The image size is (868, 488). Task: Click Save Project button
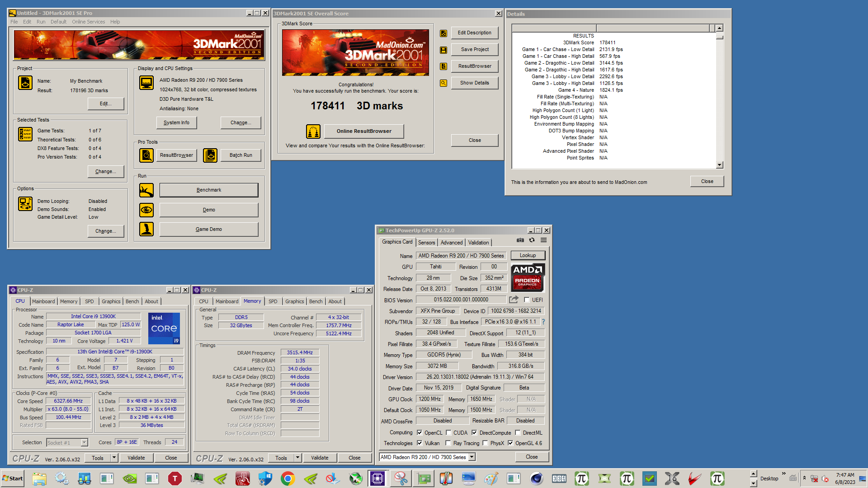point(475,50)
